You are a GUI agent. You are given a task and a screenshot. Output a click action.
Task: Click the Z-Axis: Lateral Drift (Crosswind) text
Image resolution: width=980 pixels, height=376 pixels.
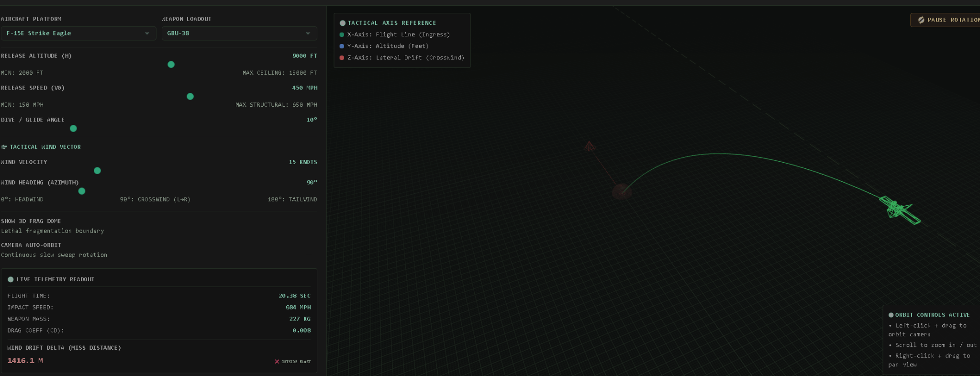click(x=406, y=58)
